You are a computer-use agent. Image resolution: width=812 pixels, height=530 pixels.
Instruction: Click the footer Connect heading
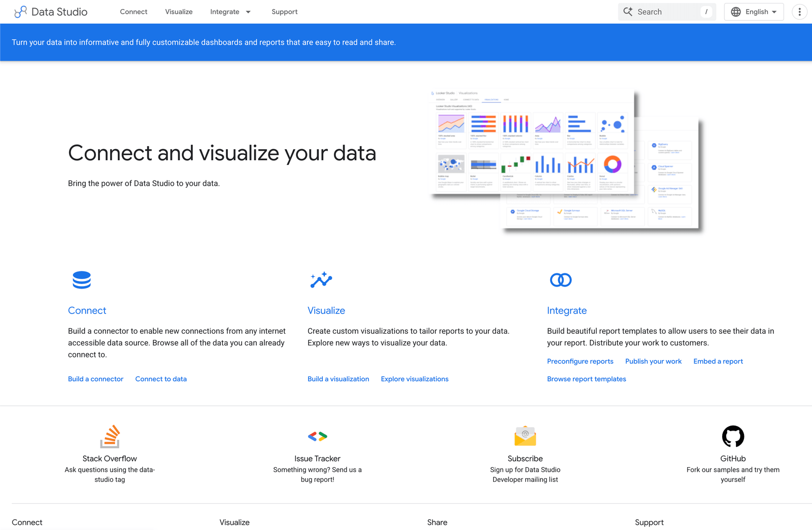[x=27, y=522]
